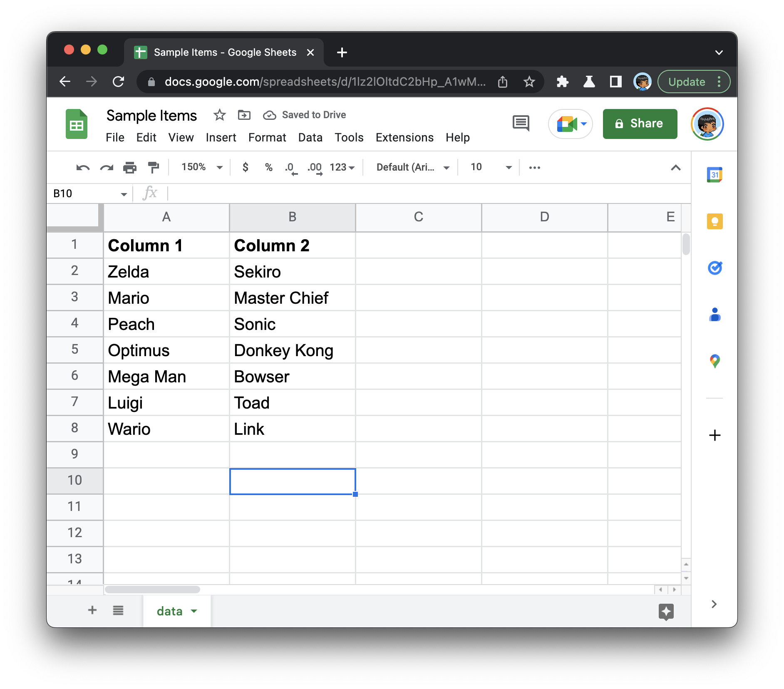Open the font size 10 dropdown

coord(491,167)
